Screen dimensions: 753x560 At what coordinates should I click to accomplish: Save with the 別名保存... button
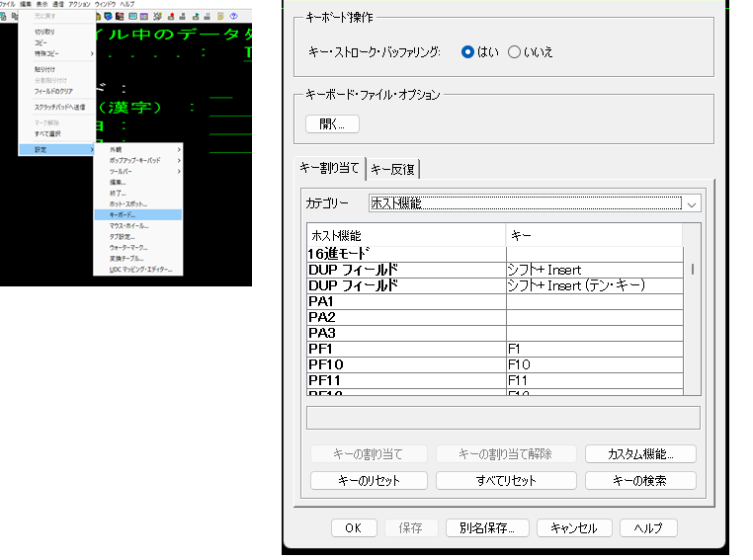click(x=487, y=528)
